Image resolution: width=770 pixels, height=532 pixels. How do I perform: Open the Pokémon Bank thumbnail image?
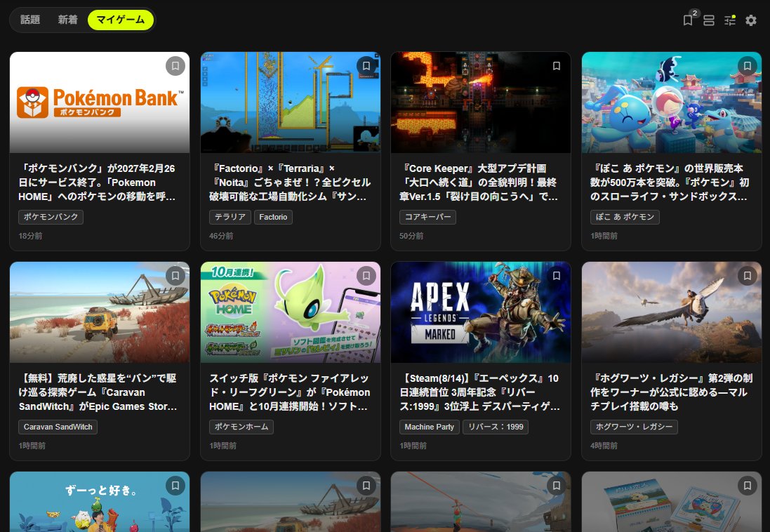pyautogui.click(x=100, y=102)
